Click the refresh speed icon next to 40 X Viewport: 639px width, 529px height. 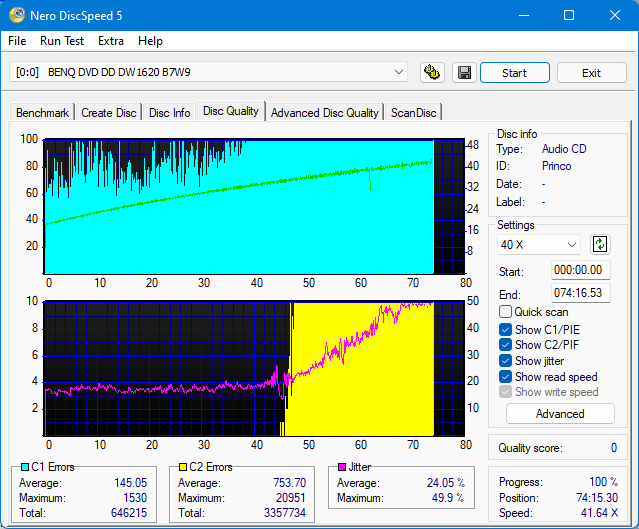click(x=600, y=244)
